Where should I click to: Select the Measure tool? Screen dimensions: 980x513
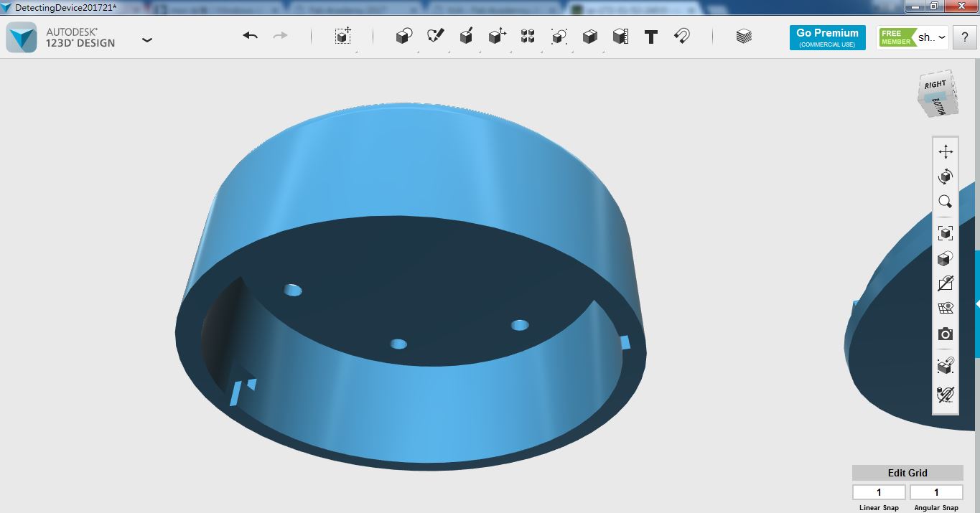click(x=620, y=36)
